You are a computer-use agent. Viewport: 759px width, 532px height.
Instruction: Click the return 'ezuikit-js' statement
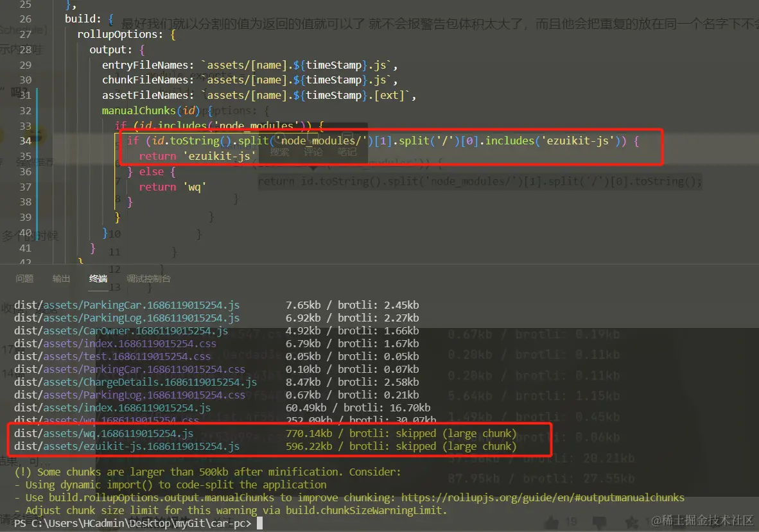click(x=197, y=156)
